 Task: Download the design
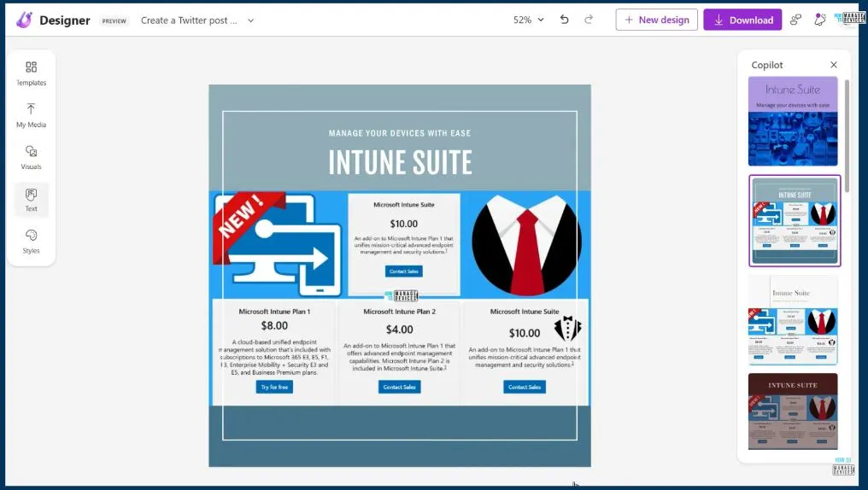coord(742,20)
